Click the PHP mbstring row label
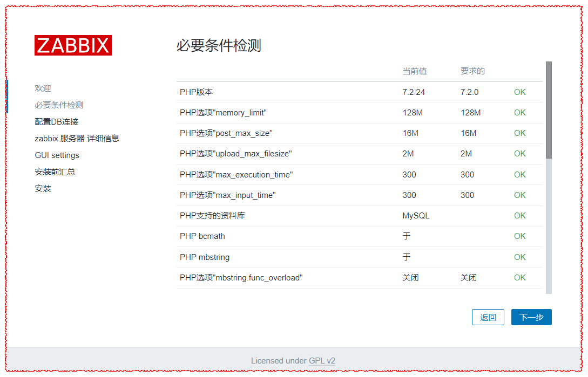This screenshot has width=588, height=377. [x=205, y=257]
